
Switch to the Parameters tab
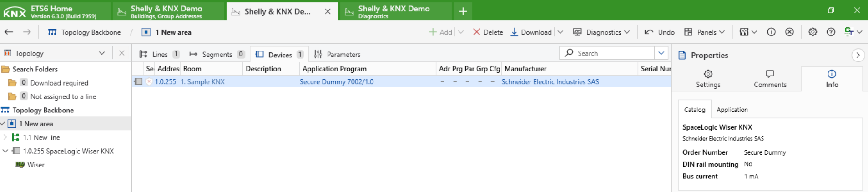337,54
